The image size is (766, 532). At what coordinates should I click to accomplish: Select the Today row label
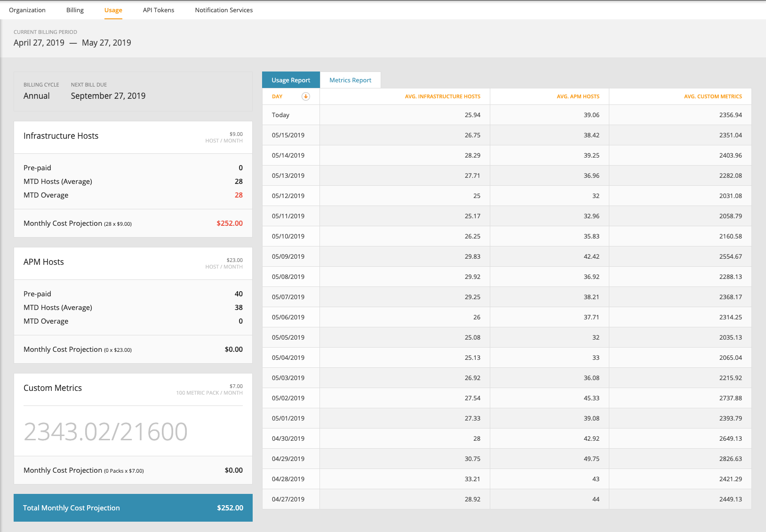[280, 115]
